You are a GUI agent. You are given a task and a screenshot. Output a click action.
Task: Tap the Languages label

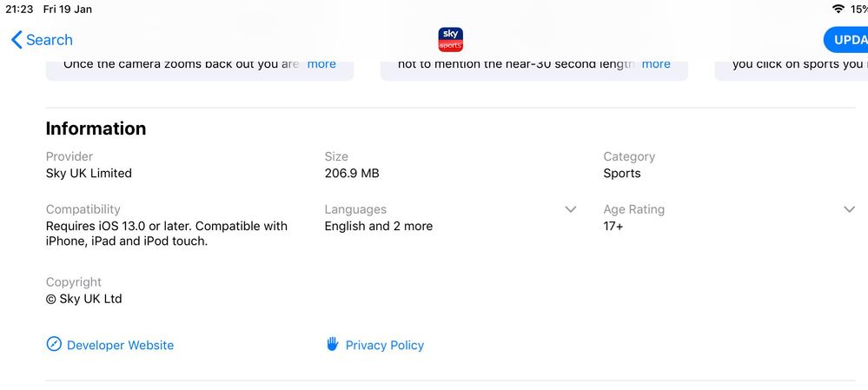[x=355, y=209]
